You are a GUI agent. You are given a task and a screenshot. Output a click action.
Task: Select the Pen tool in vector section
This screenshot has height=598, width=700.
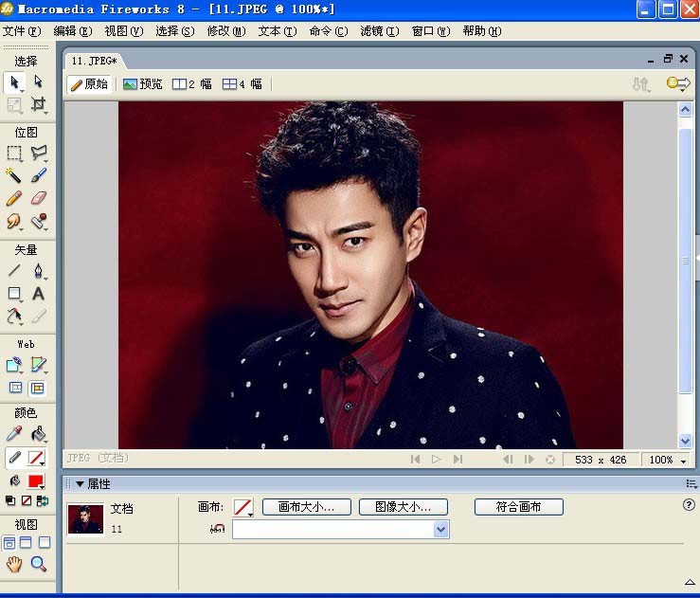(39, 271)
